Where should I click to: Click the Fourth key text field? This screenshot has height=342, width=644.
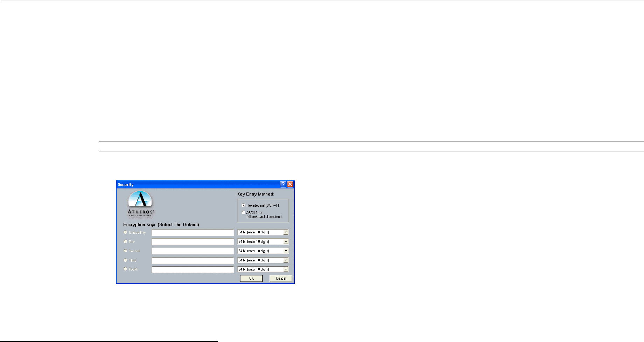click(x=193, y=269)
